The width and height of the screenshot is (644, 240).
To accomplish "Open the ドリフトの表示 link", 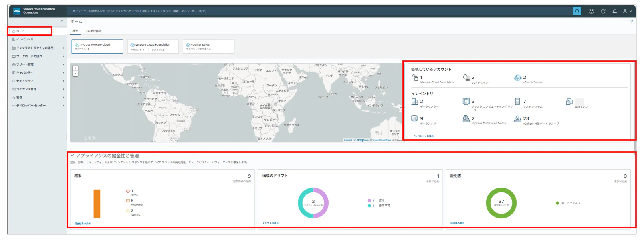I will coord(271,223).
